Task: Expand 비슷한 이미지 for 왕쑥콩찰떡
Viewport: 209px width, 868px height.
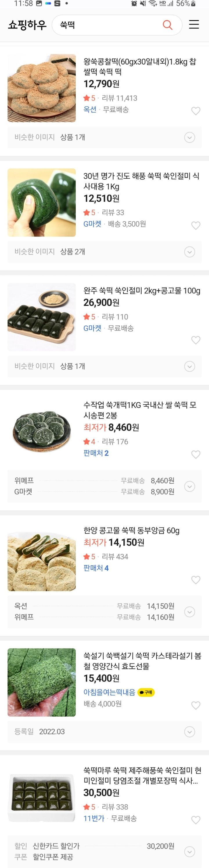Action: click(191, 137)
